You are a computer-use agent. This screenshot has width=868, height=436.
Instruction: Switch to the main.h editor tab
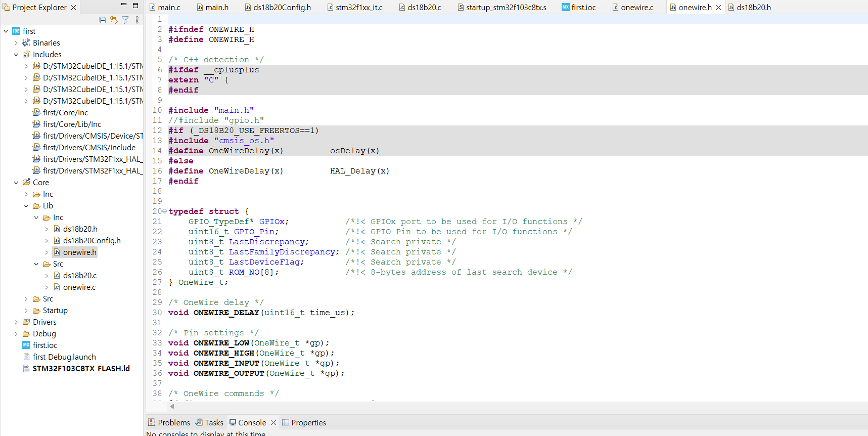[213, 8]
